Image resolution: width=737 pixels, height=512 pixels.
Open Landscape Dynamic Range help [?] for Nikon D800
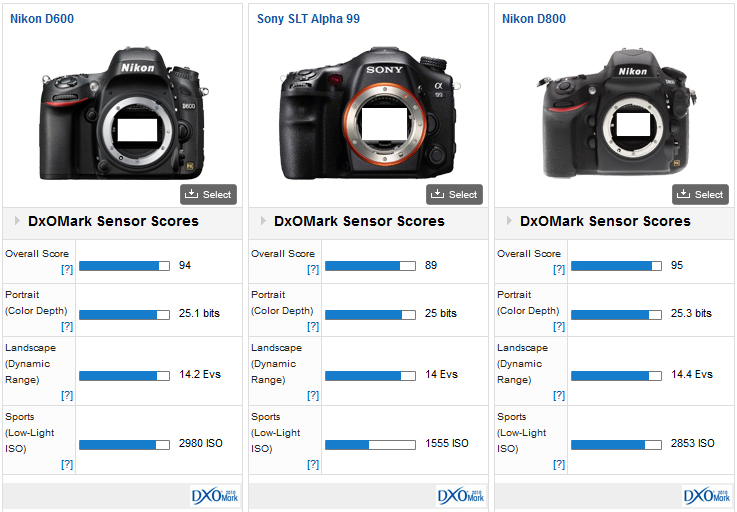559,395
